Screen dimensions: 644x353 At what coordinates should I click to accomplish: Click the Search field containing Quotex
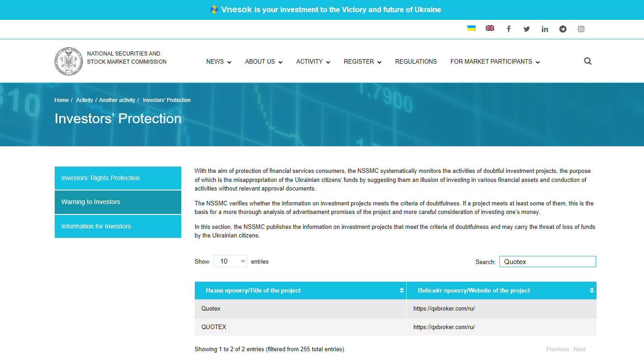click(x=547, y=262)
